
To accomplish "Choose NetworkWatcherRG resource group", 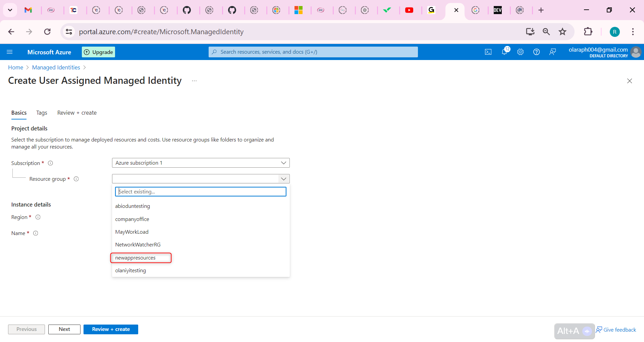I will (201, 245).
